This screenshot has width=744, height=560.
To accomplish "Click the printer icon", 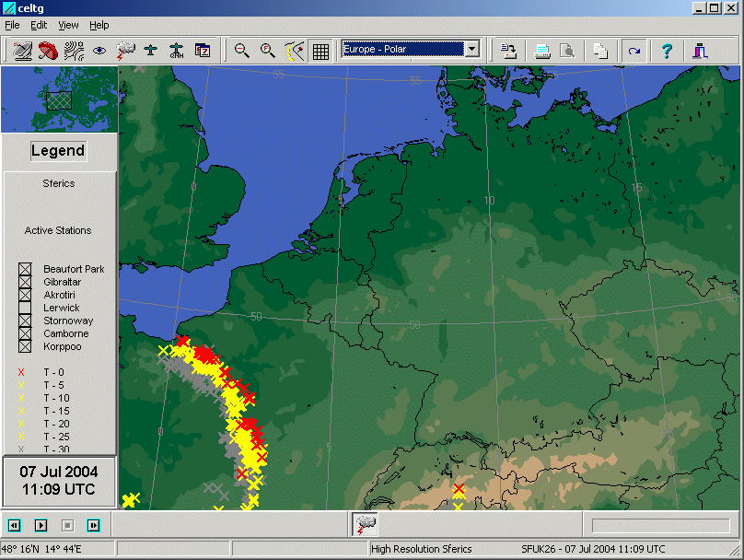I will (541, 51).
